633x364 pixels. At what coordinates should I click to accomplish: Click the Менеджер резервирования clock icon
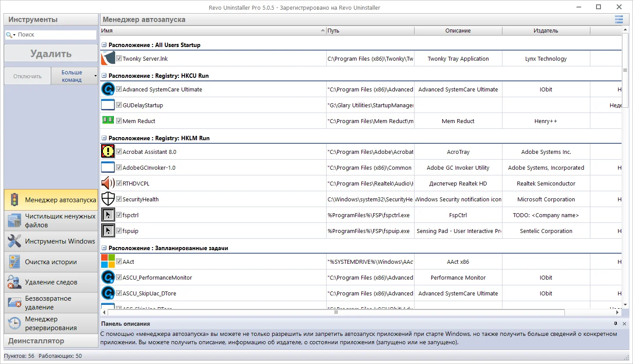click(x=15, y=323)
